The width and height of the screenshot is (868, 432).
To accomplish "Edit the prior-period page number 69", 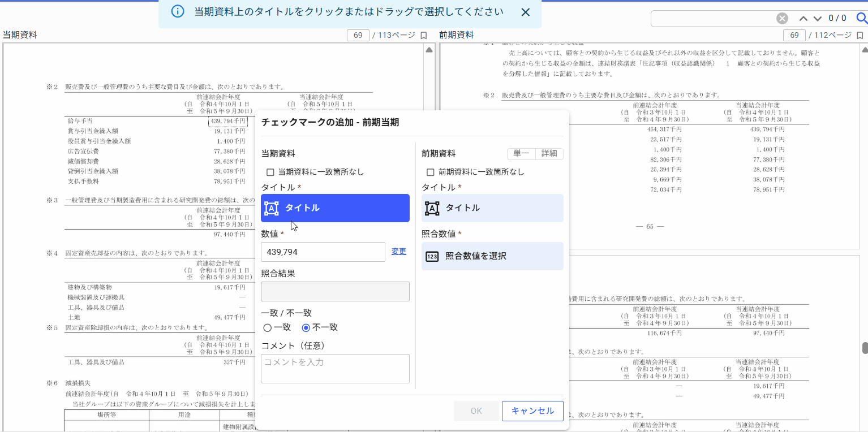I will pyautogui.click(x=794, y=35).
